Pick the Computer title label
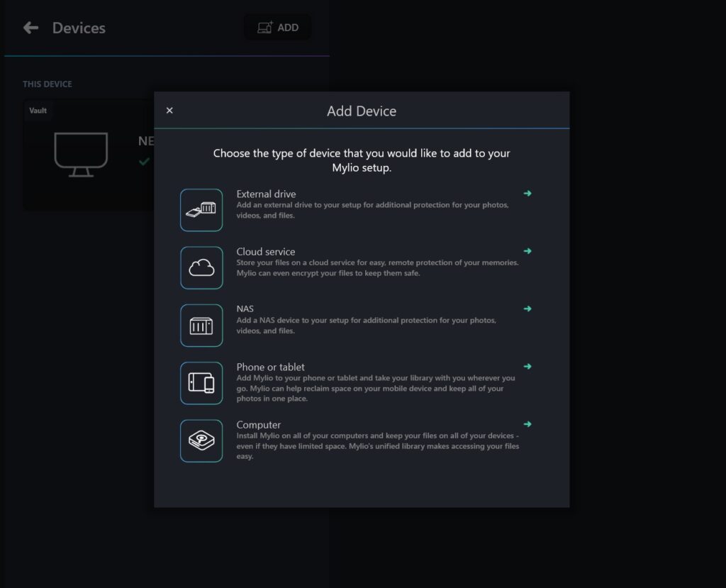This screenshot has width=726, height=588. point(258,425)
